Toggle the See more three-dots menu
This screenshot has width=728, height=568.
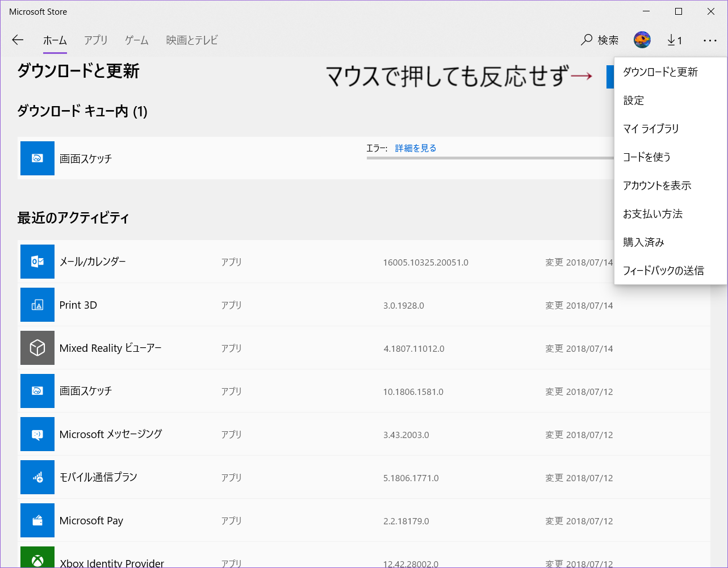tap(710, 40)
